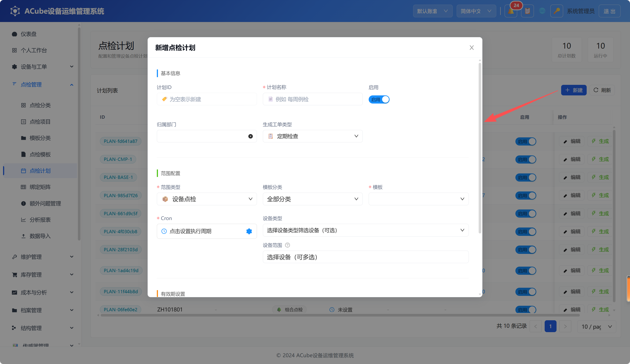Open 点检分类 in the sidebar

40,105
